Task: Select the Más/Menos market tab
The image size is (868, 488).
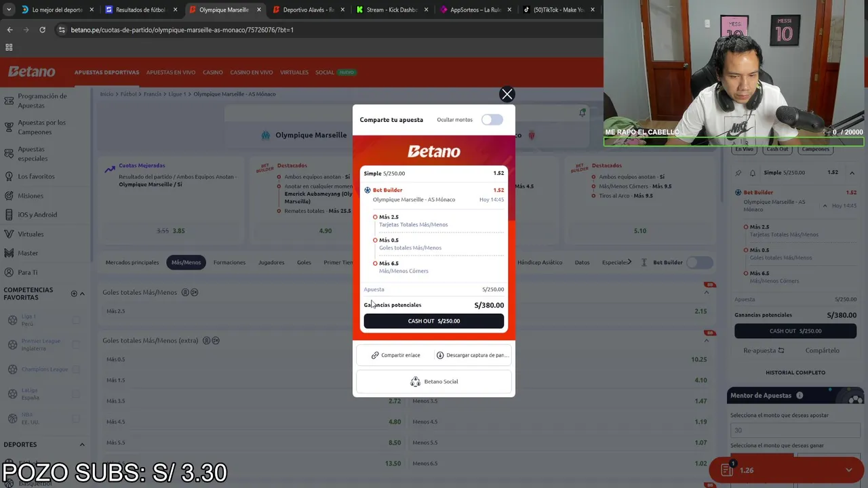Action: click(186, 262)
